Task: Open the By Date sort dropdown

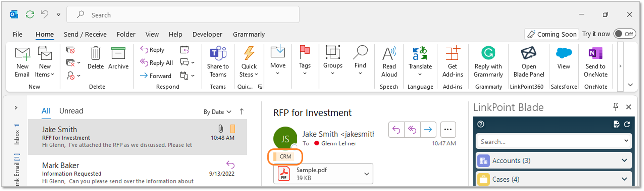Action: (217, 112)
